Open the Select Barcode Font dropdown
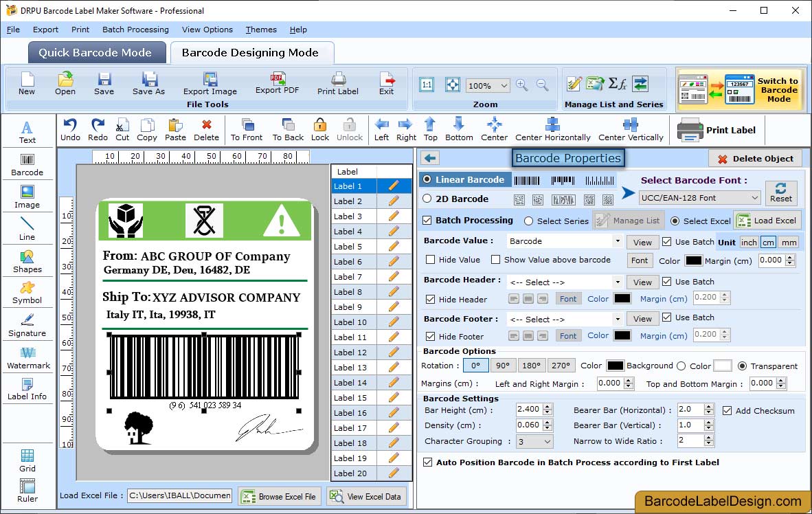The image size is (812, 514). coord(699,197)
